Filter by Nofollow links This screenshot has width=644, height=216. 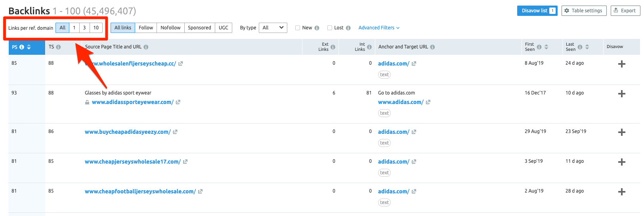click(x=170, y=28)
